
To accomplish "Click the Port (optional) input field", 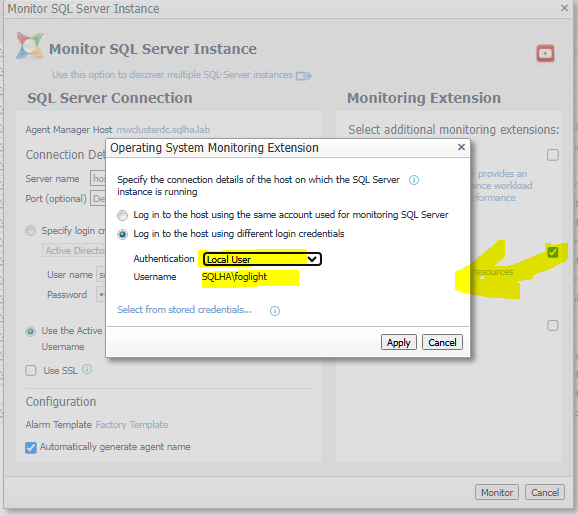I will click(x=98, y=199).
